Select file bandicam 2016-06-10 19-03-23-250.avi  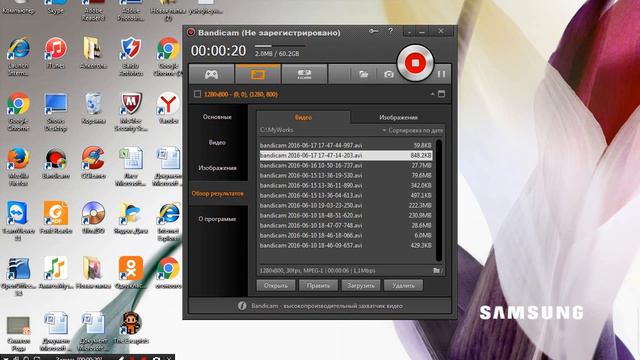click(x=346, y=205)
